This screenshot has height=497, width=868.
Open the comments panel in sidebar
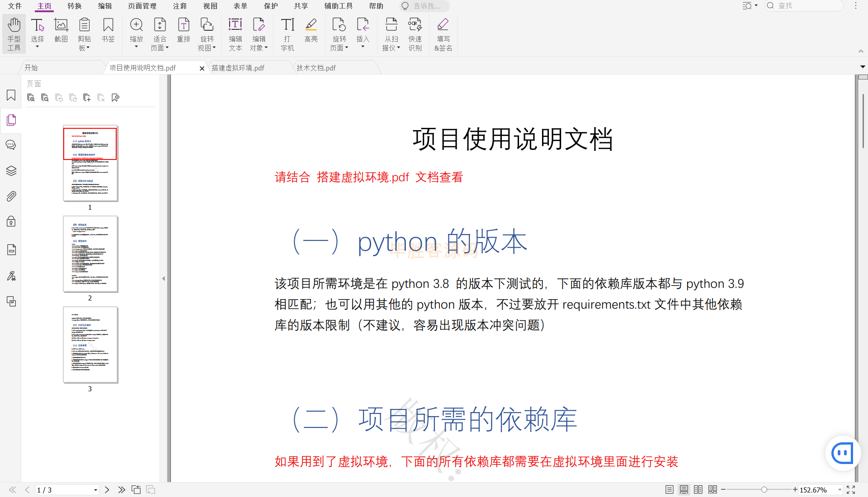click(11, 145)
